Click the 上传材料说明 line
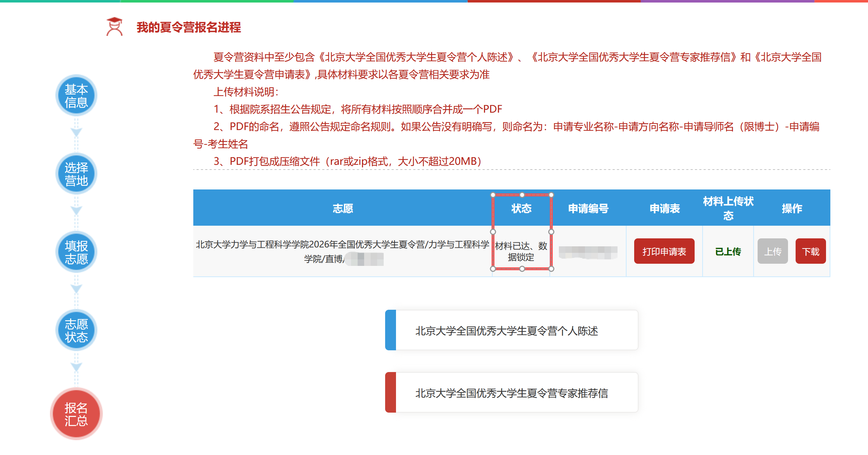This screenshot has height=455, width=868. pos(246,92)
